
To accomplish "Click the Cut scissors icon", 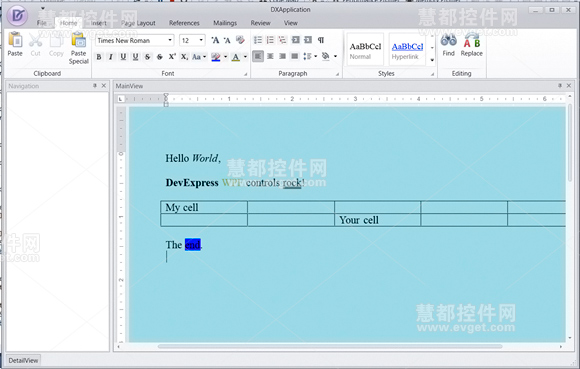I will click(x=36, y=40).
